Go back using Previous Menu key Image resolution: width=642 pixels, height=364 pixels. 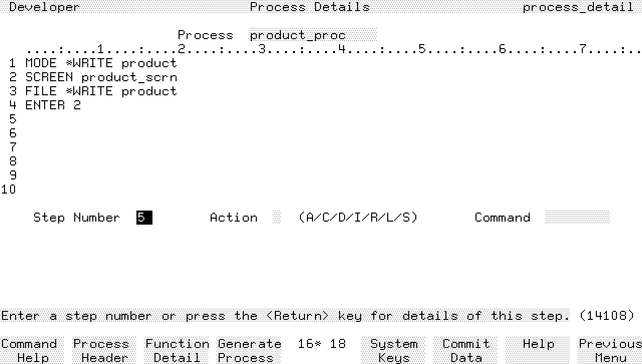point(610,350)
